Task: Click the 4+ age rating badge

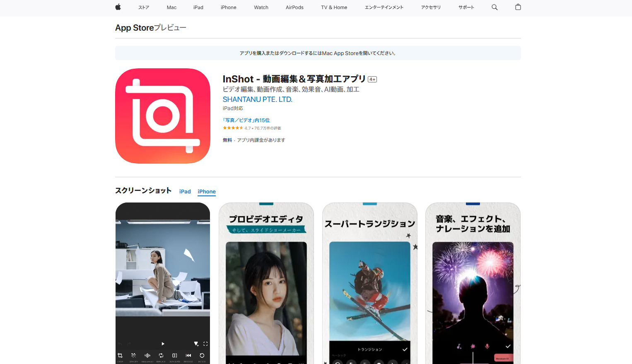Action: click(x=372, y=80)
